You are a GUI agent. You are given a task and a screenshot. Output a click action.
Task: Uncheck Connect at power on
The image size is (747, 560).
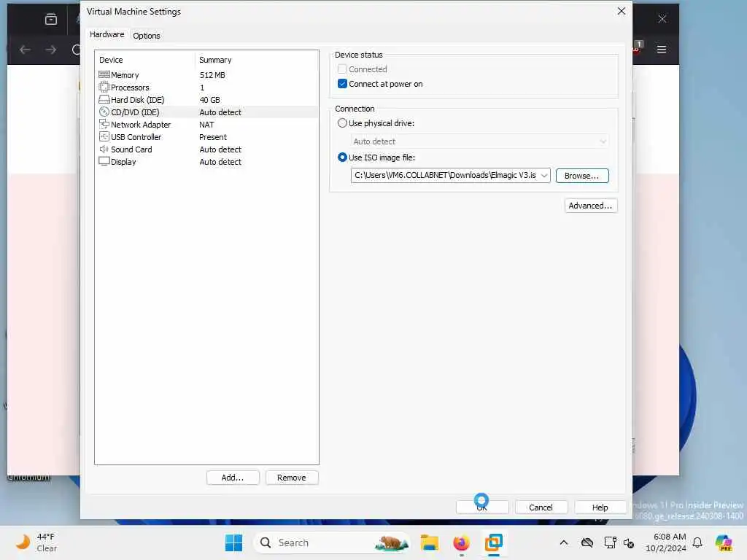[x=342, y=84]
